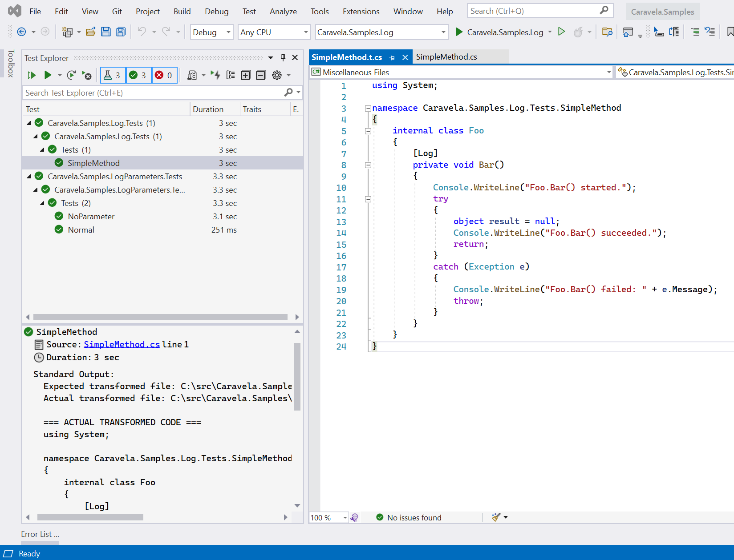Select the NoParameter test row

coord(162,217)
